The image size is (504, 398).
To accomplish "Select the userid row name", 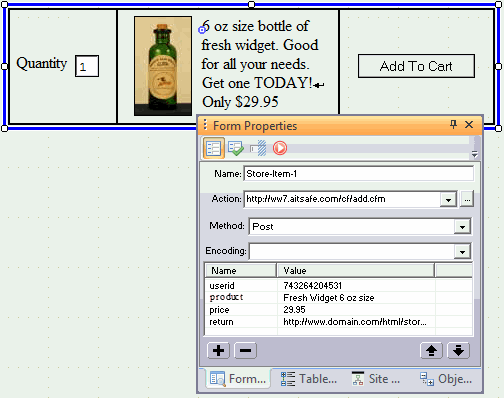I will click(x=222, y=286).
